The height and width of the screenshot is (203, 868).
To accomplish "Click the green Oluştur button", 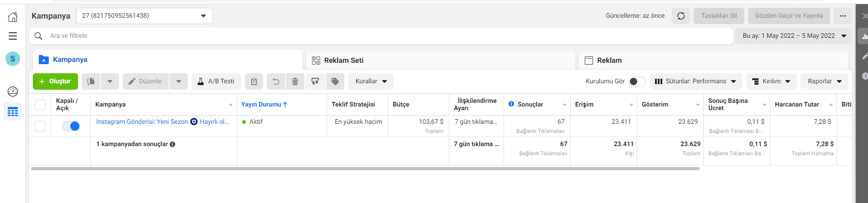I will point(55,81).
